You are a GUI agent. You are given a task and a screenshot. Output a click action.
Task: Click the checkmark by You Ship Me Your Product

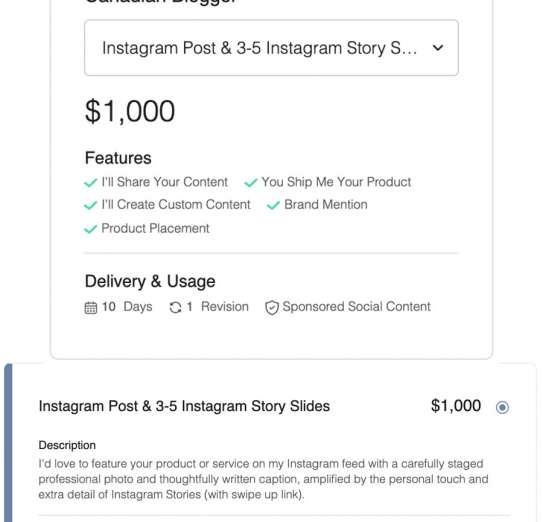click(251, 182)
